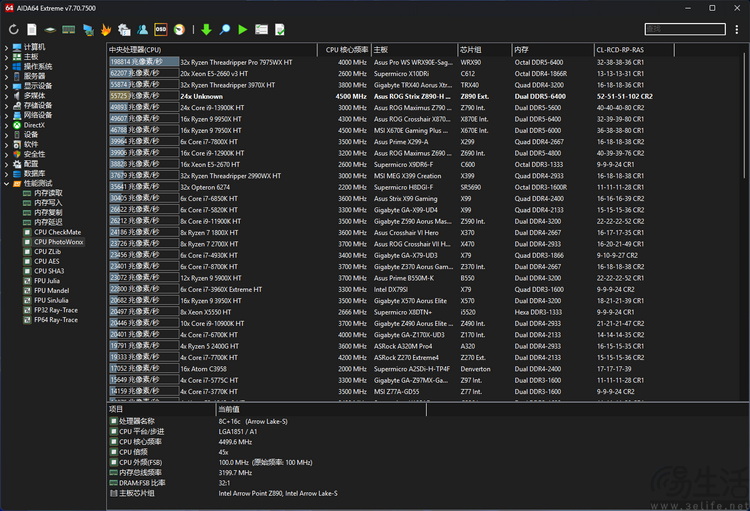Screen dimensions: 750x511
Task: Expand the DirectX tree node
Action: 6,125
